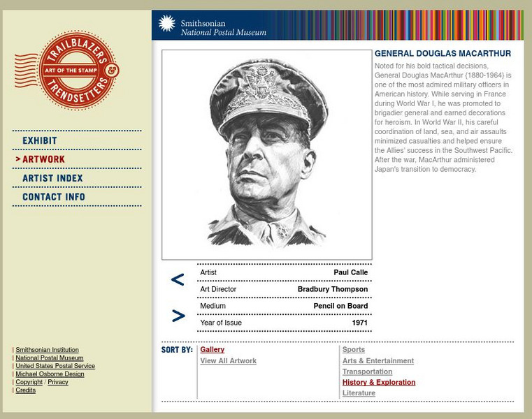
Task: Click the medium value Pencil on Board
Action: (340, 306)
